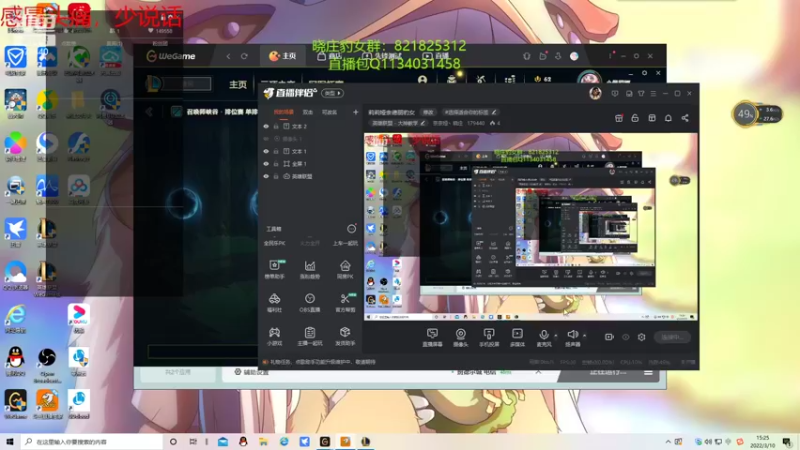This screenshot has width=800, height=450.
Task: Open hamburger menu in 直播伴侣 title bar
Action: coord(653,94)
